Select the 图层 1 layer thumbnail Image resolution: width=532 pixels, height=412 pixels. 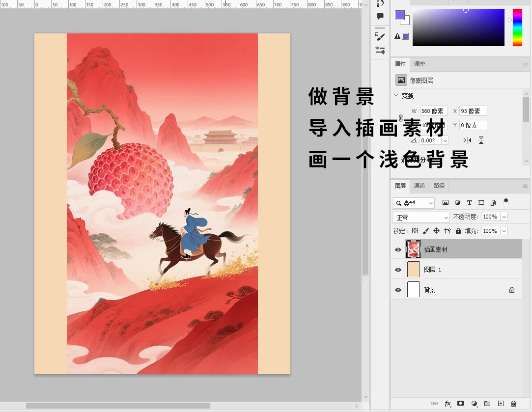413,270
